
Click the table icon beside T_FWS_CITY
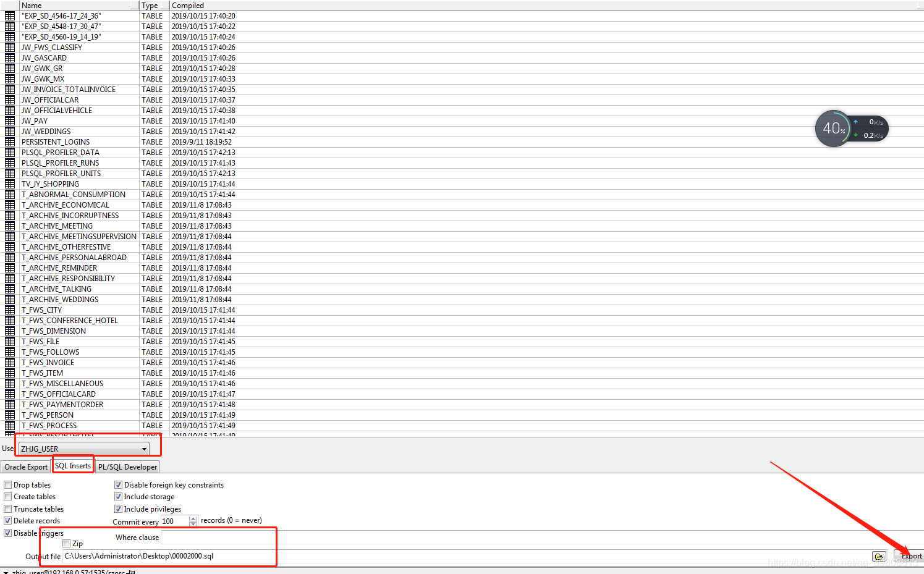coord(9,310)
